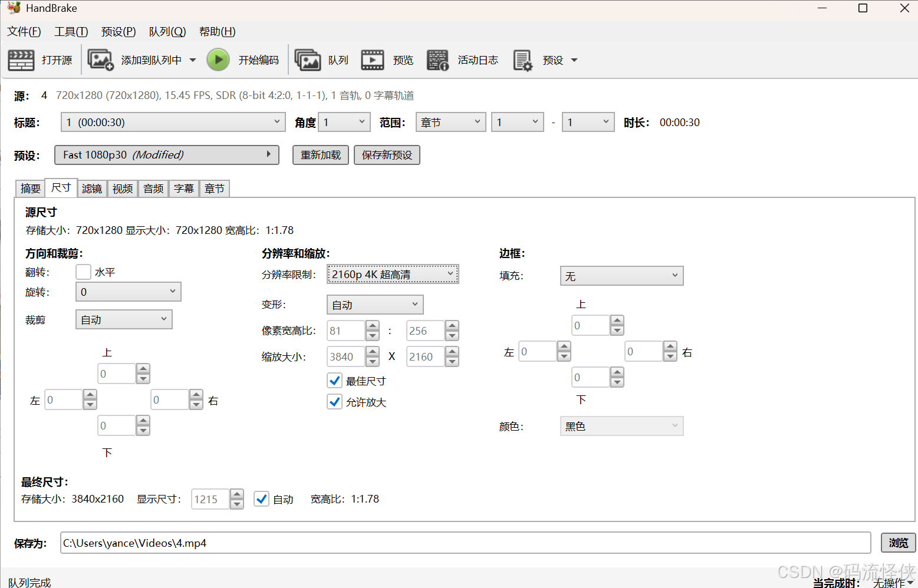Open the Anamorphic (变形) dropdown

coord(375,305)
